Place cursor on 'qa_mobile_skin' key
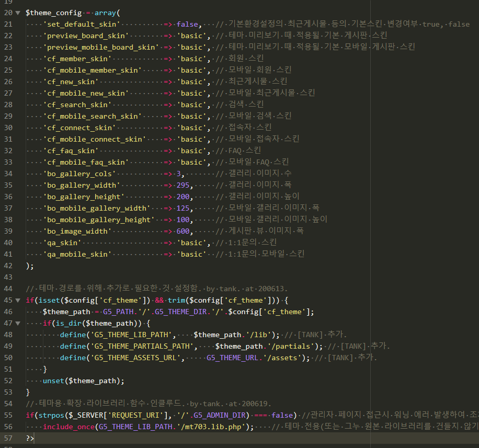Viewport: 479px width, 448px height. tap(77, 254)
